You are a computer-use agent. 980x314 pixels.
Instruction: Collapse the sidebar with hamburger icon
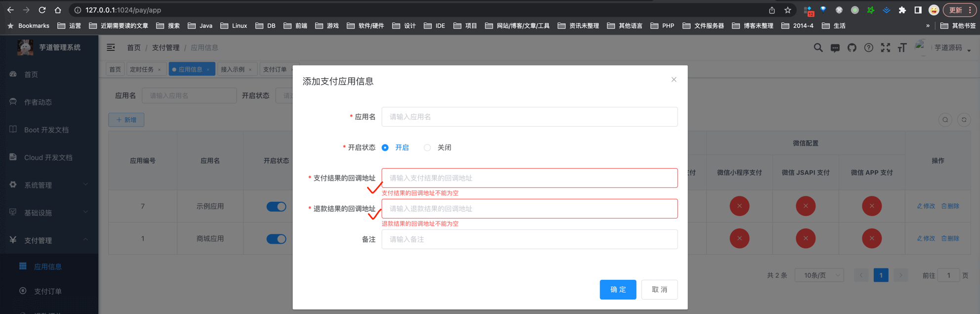tap(111, 47)
